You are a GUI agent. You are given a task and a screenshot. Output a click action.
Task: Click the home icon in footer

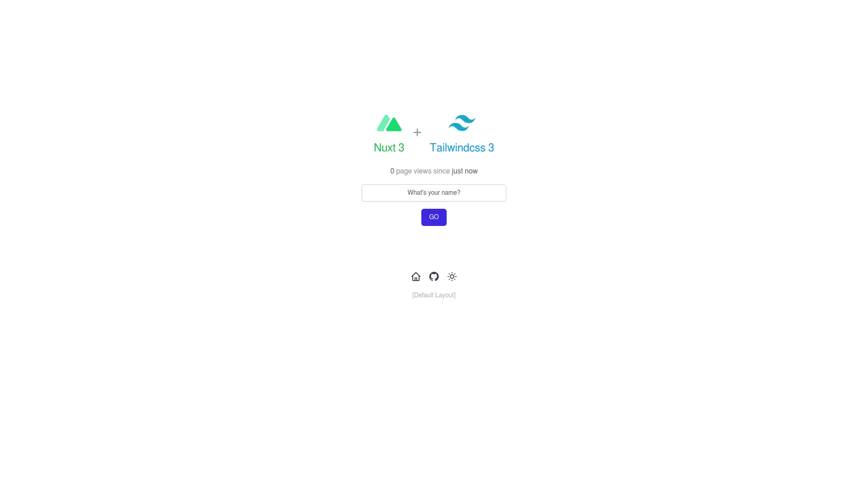(415, 277)
